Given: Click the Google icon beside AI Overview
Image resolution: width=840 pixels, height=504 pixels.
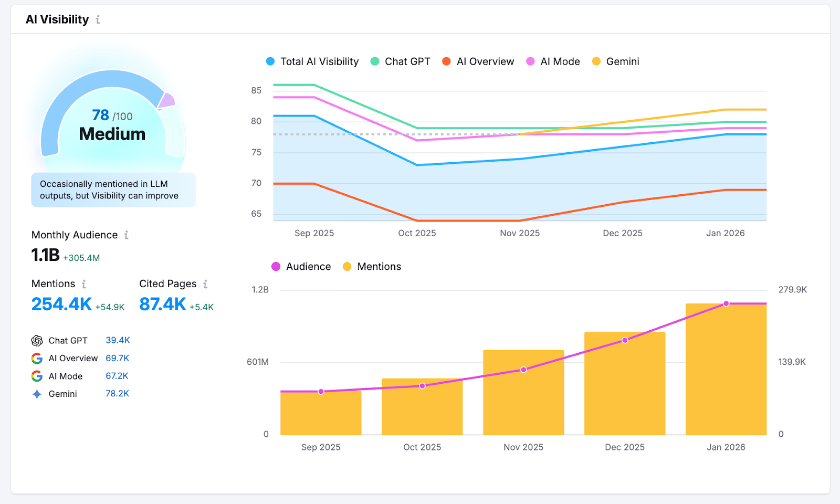Looking at the screenshot, I should [36, 358].
